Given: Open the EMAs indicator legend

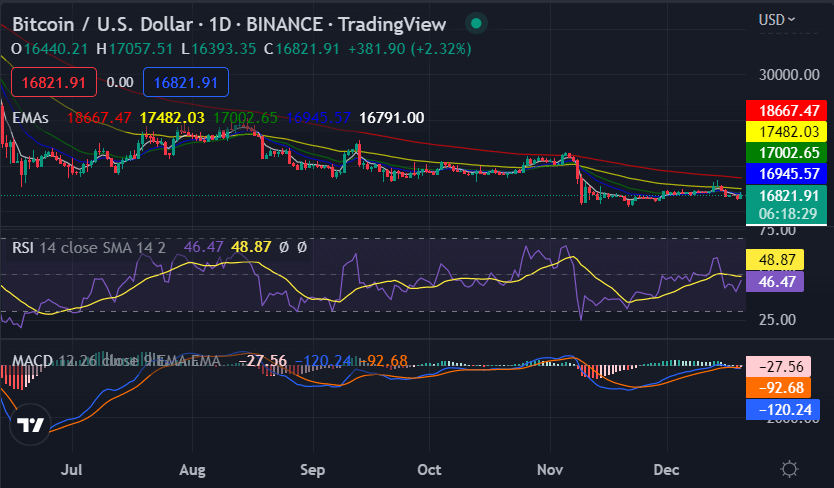Looking at the screenshot, I should point(30,118).
